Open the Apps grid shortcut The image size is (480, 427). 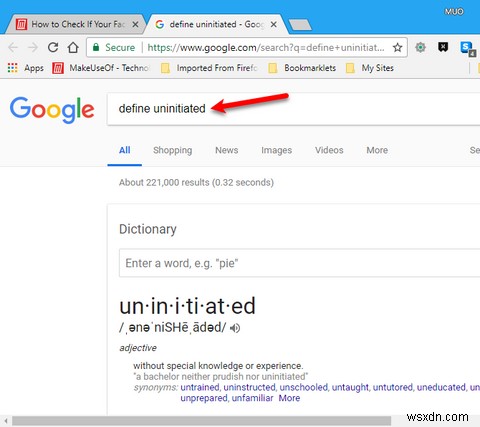[26, 68]
